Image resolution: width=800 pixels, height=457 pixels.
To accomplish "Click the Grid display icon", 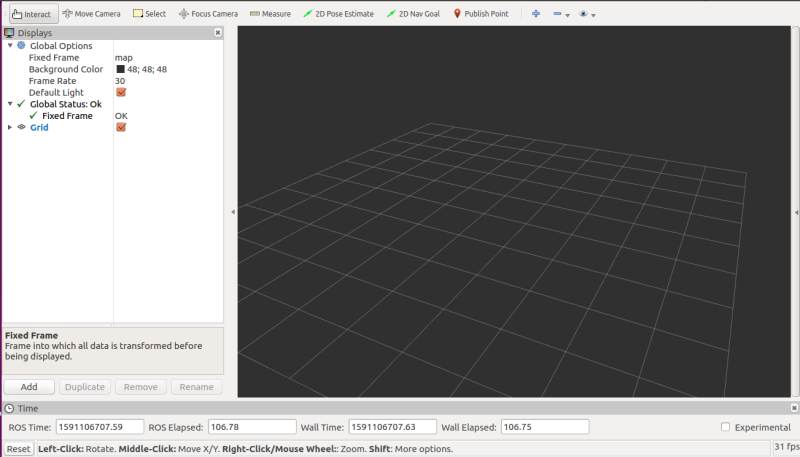I will coord(21,127).
